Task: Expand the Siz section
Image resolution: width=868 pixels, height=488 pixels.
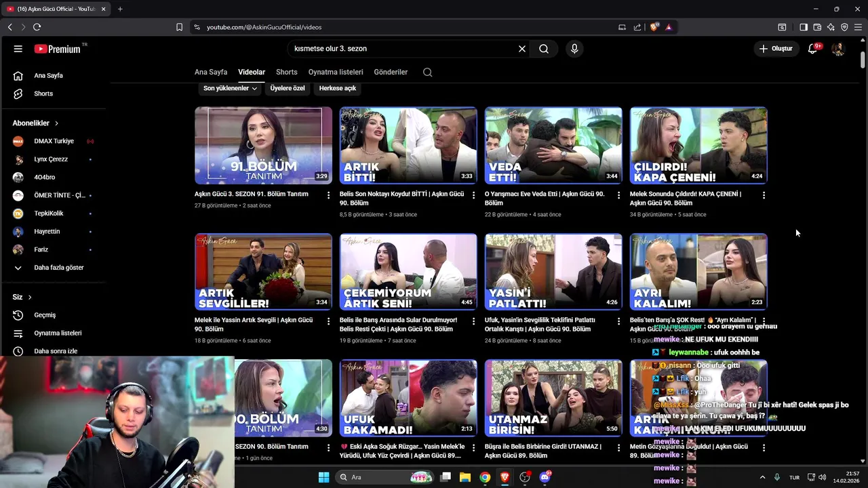Action: coord(22,297)
